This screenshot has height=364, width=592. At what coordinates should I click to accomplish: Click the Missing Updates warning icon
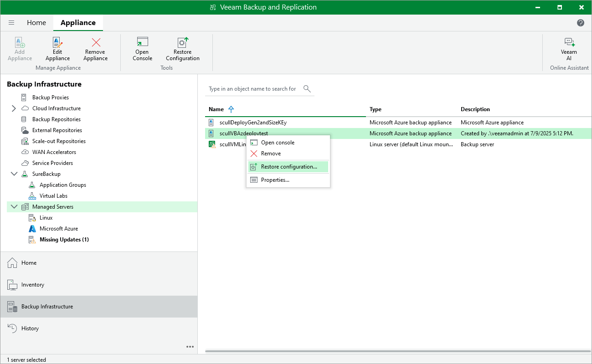(32, 240)
